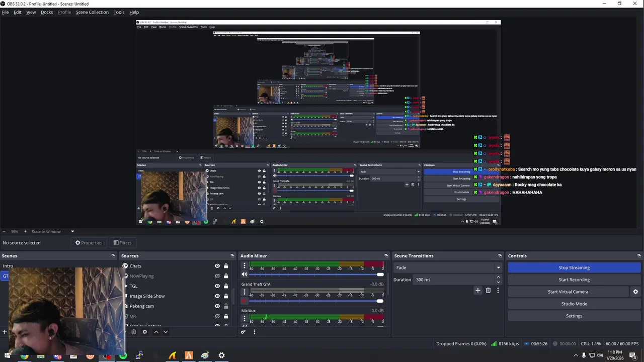644x362 pixels.
Task: Move source down with the down arrow
Action: click(166, 332)
